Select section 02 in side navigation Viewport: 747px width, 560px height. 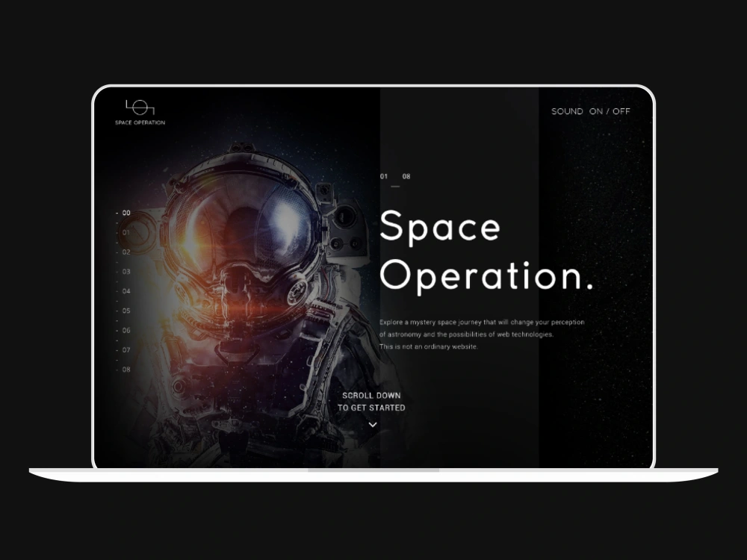125,252
